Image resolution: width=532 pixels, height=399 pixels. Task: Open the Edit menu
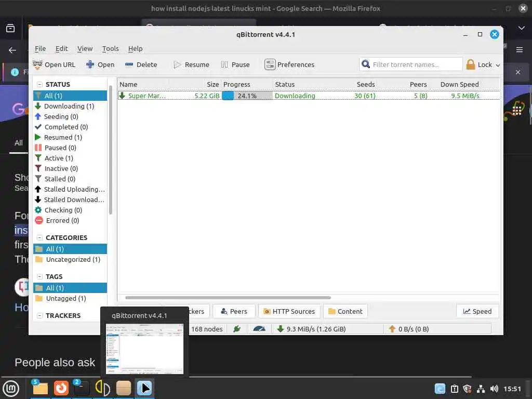[x=61, y=48]
